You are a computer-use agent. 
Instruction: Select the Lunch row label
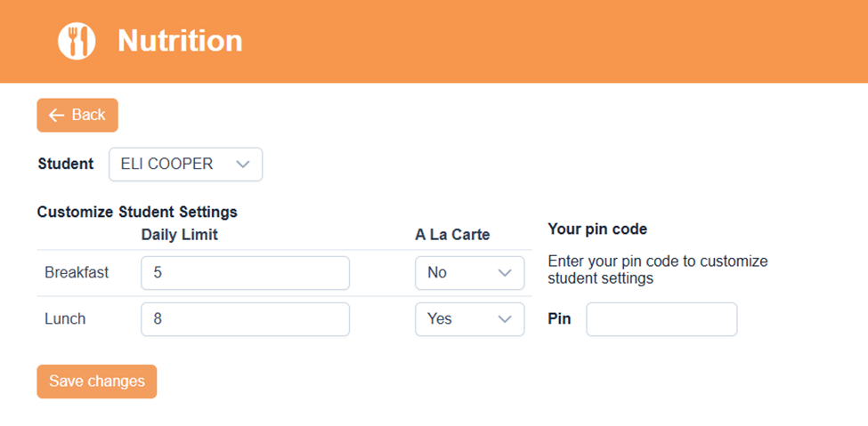[64, 319]
